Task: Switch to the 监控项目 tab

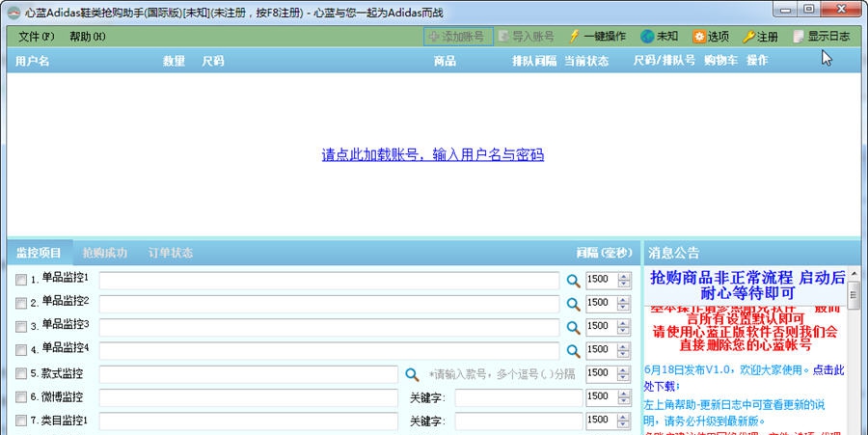Action: click(39, 253)
